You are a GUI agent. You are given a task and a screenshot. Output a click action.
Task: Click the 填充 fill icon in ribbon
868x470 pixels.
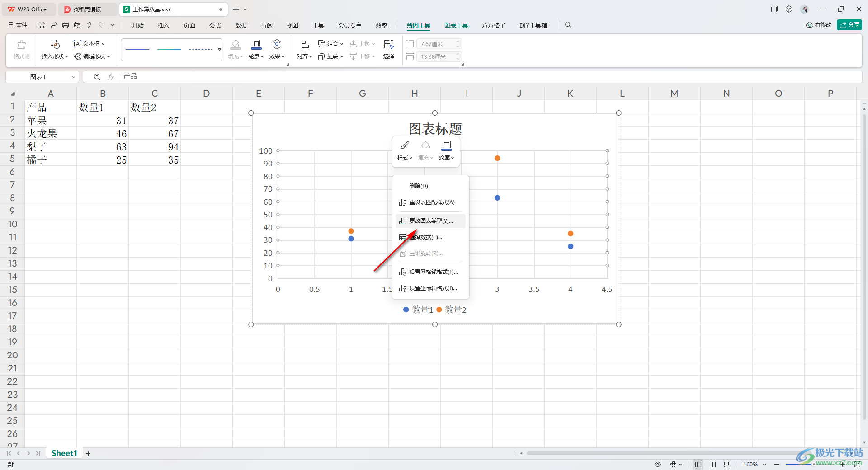(235, 44)
